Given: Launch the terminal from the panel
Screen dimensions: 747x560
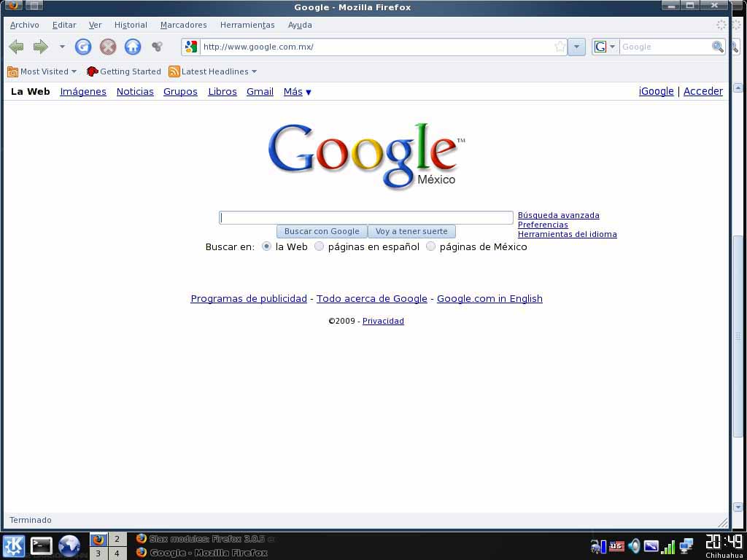Looking at the screenshot, I should (x=42, y=545).
